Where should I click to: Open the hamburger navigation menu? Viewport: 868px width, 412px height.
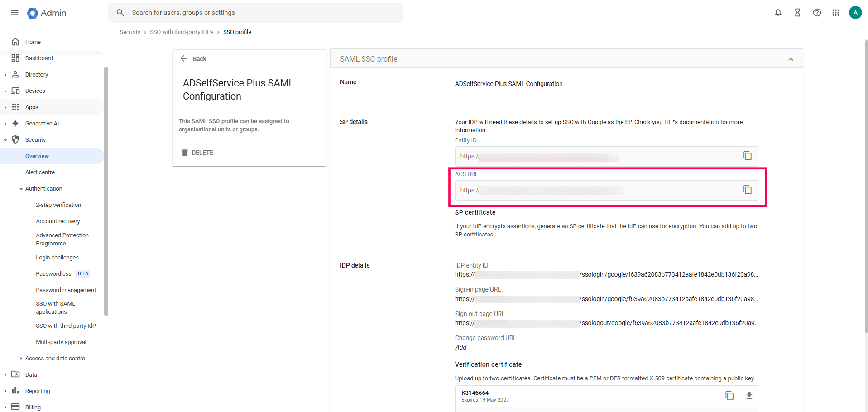point(14,12)
